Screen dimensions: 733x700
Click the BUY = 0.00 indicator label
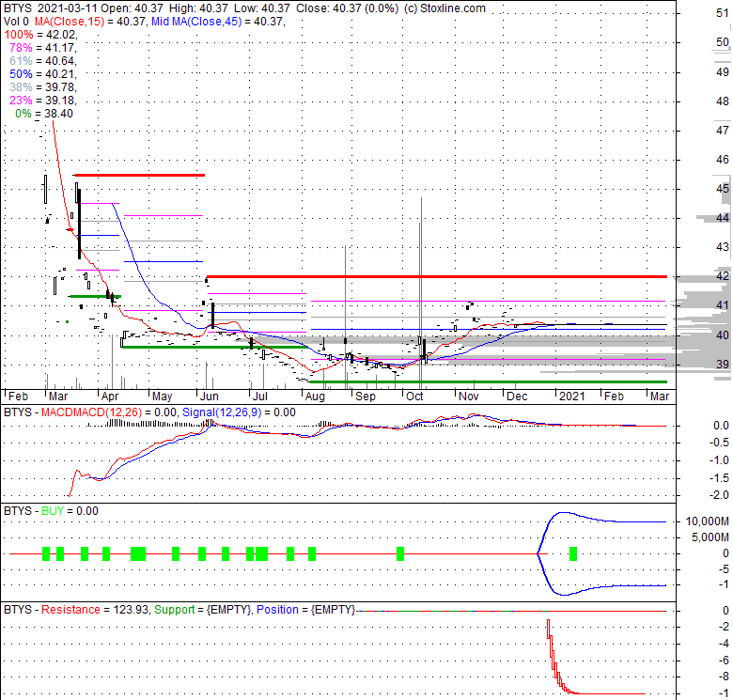click(x=70, y=511)
